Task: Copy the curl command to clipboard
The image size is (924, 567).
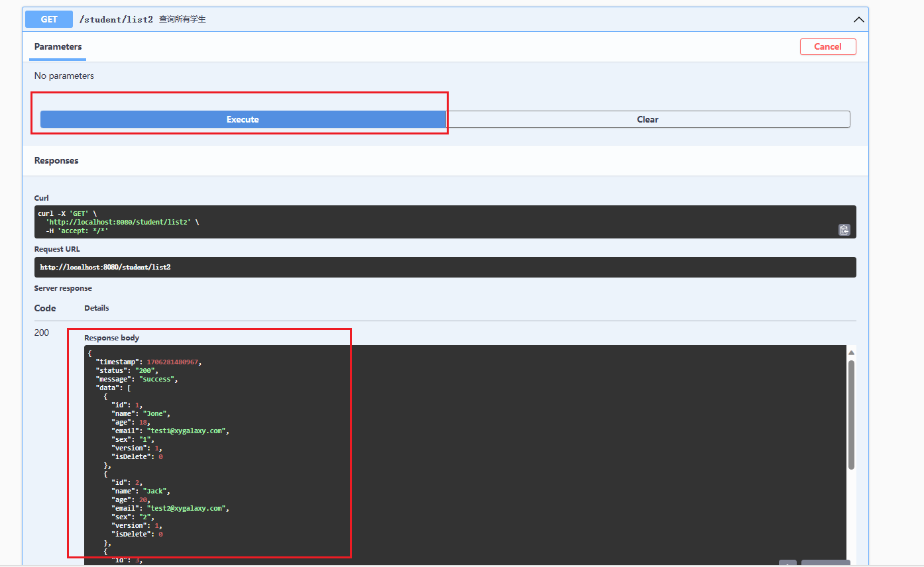Action: [844, 230]
